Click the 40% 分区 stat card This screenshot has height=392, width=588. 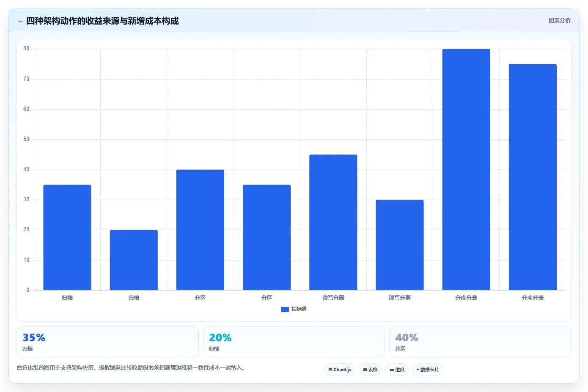tap(480, 342)
